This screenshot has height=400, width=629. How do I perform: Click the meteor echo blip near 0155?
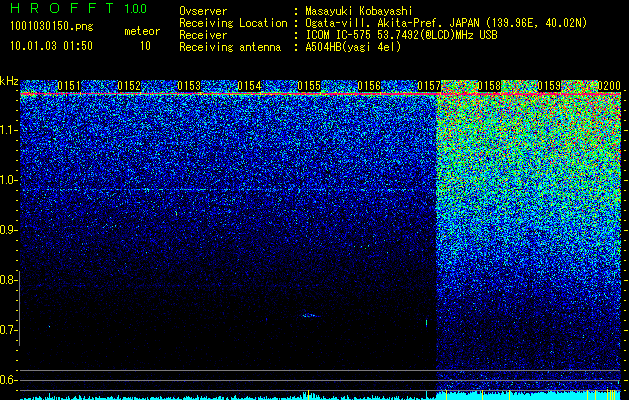pyautogui.click(x=310, y=316)
